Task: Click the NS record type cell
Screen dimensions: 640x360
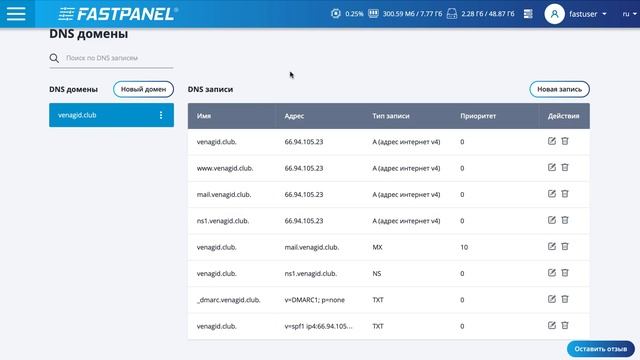Action: (x=376, y=273)
